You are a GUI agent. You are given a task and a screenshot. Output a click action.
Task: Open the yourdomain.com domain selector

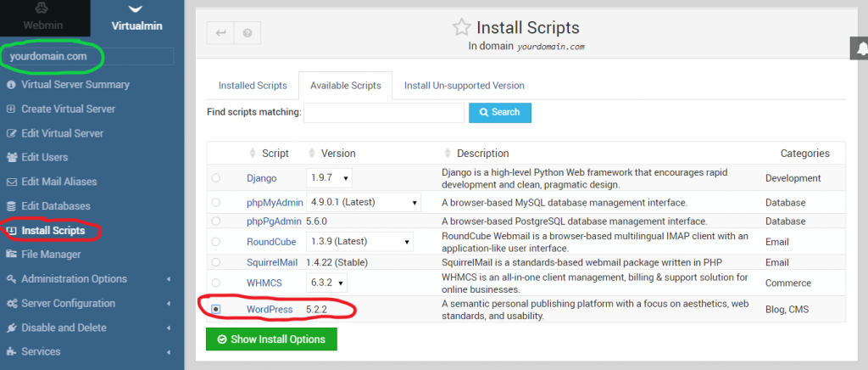(88, 56)
